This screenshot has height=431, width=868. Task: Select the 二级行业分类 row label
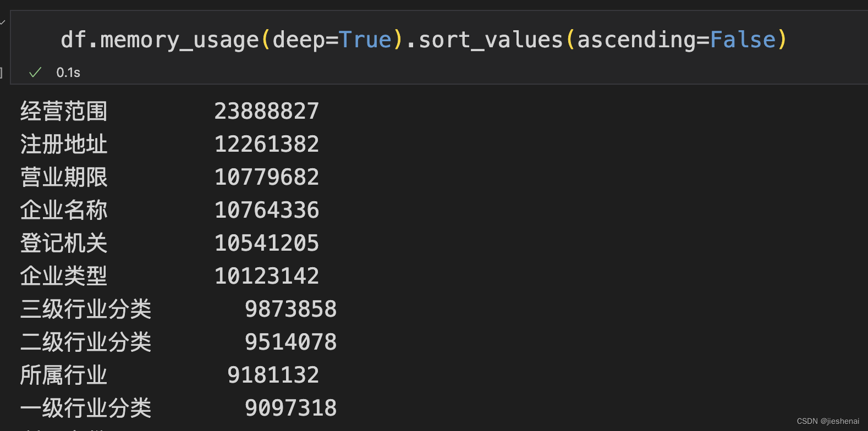coord(86,342)
